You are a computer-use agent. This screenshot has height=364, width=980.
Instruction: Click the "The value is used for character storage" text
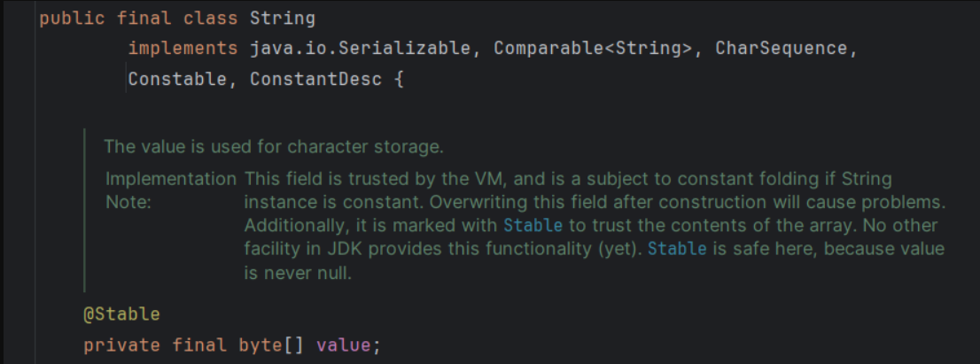[x=273, y=145]
